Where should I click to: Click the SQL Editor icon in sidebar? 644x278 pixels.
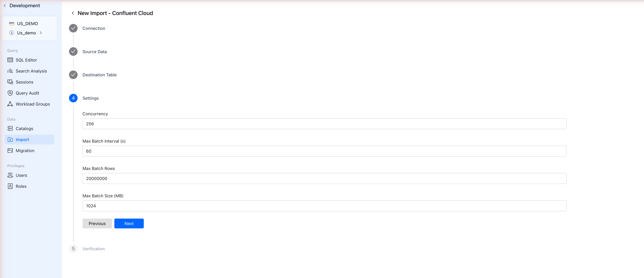pos(10,60)
